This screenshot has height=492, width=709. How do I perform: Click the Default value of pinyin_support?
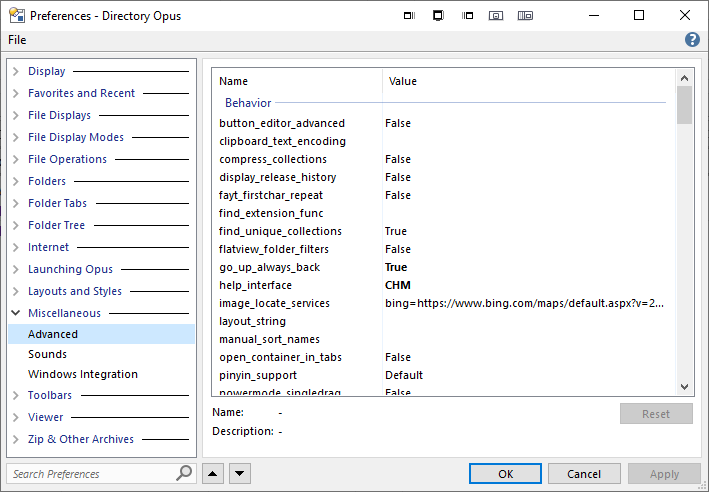coord(404,375)
